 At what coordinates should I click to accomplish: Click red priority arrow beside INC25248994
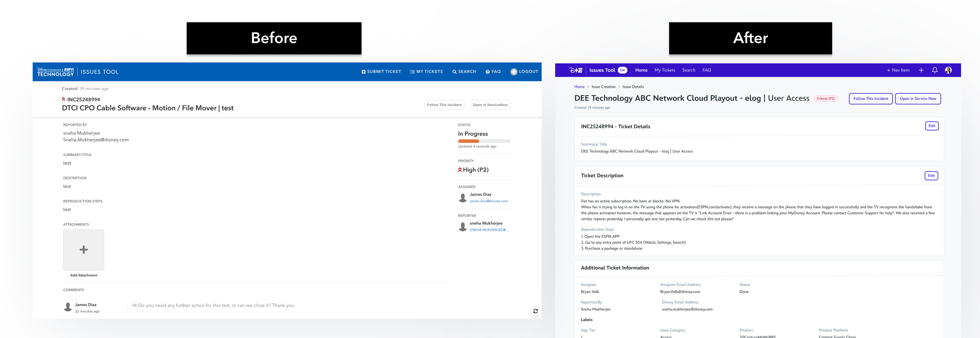click(64, 99)
